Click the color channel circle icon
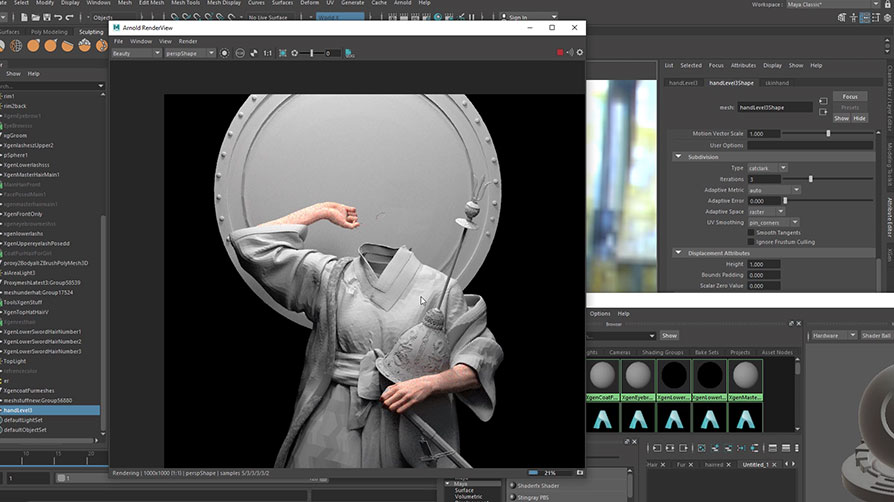This screenshot has width=894, height=502. click(240, 53)
